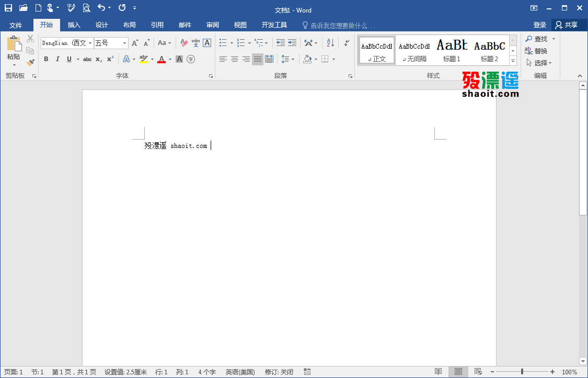Click zoom in plus button

pos(552,372)
